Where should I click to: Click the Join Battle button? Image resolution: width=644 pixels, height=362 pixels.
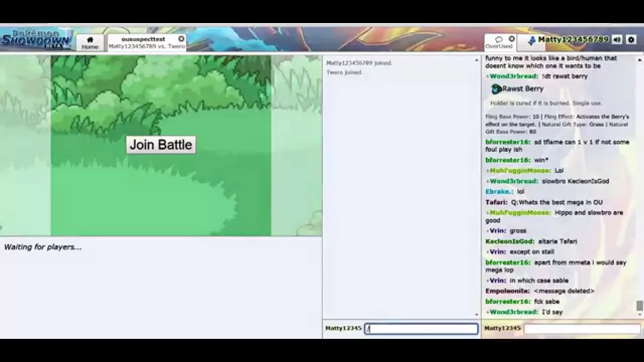[x=160, y=145]
